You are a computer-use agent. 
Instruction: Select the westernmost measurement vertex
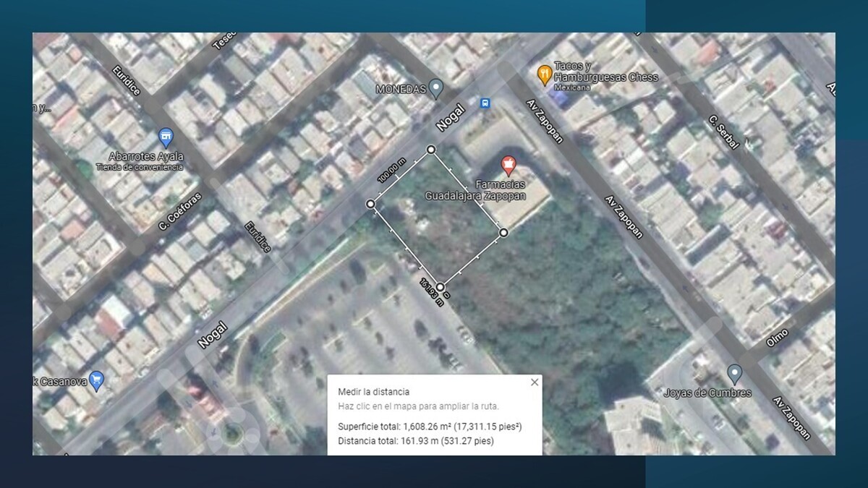(370, 205)
